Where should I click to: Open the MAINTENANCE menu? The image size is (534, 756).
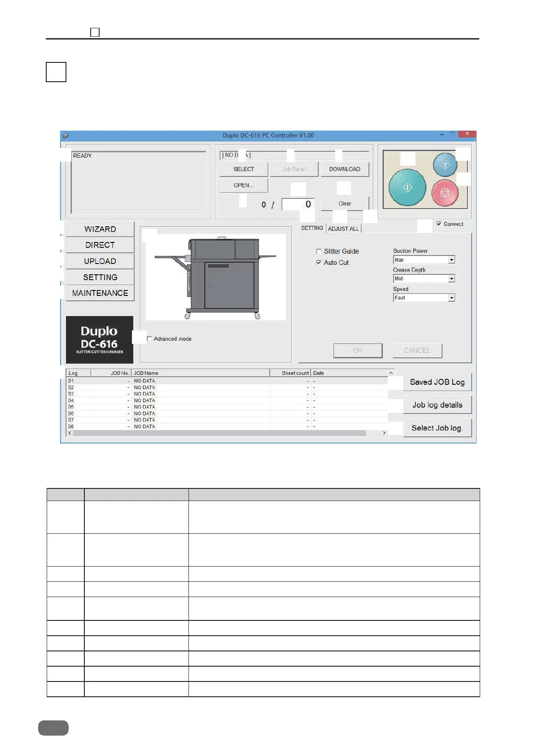tap(100, 293)
